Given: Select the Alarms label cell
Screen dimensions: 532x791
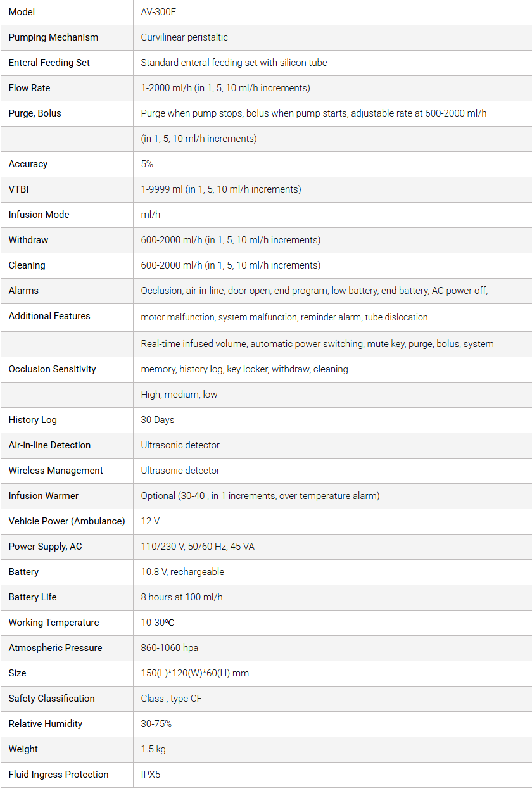Looking at the screenshot, I should tap(23, 291).
